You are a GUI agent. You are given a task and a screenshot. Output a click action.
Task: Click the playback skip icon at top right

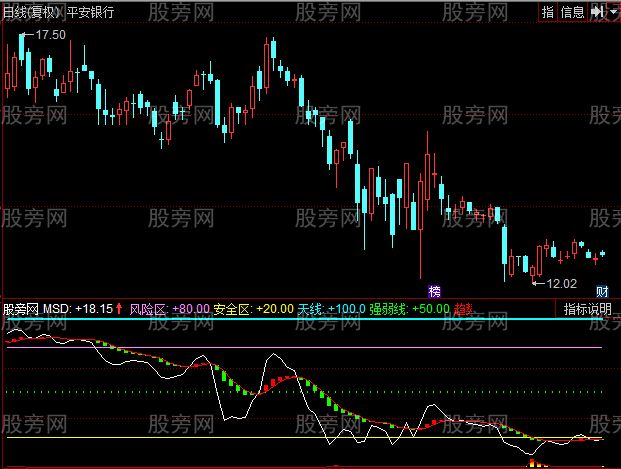[x=597, y=12]
